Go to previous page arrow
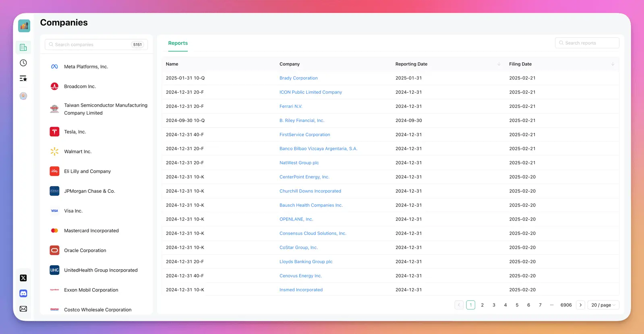This screenshot has height=334, width=644. coord(459,305)
